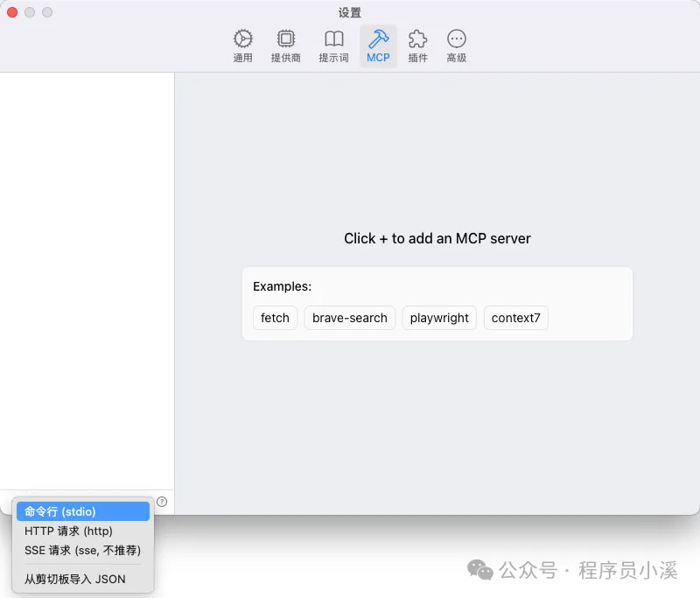
Task: Select 从剪切板导入 JSON menu entry
Action: click(83, 579)
